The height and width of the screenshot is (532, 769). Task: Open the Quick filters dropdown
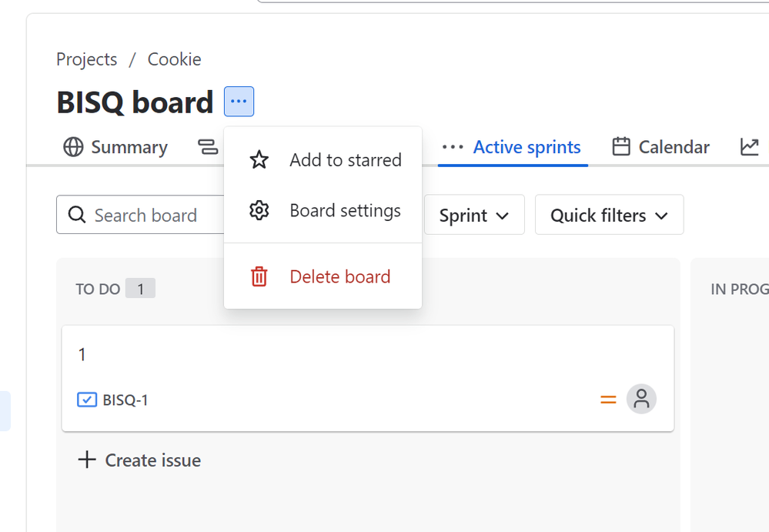click(609, 216)
